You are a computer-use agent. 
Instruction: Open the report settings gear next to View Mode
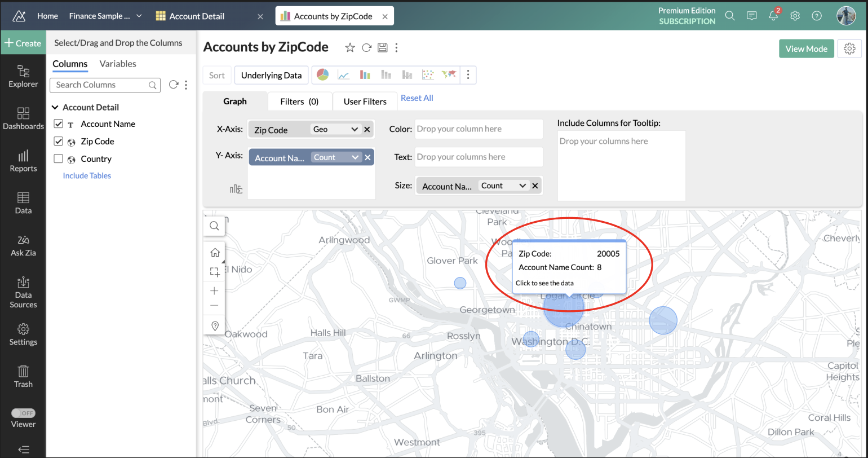point(849,49)
